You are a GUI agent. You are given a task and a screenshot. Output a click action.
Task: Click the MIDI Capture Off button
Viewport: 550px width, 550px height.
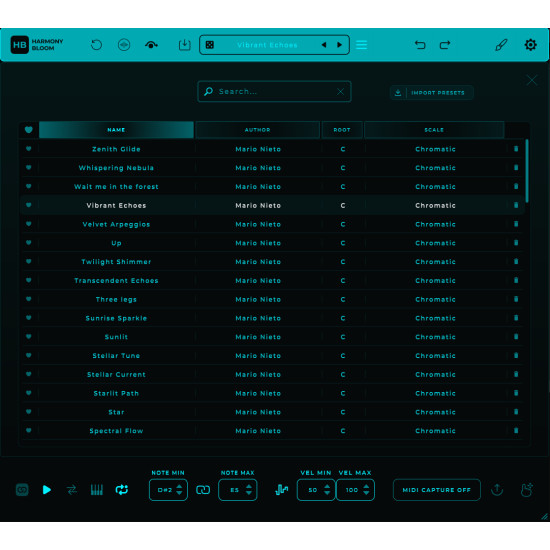(437, 490)
